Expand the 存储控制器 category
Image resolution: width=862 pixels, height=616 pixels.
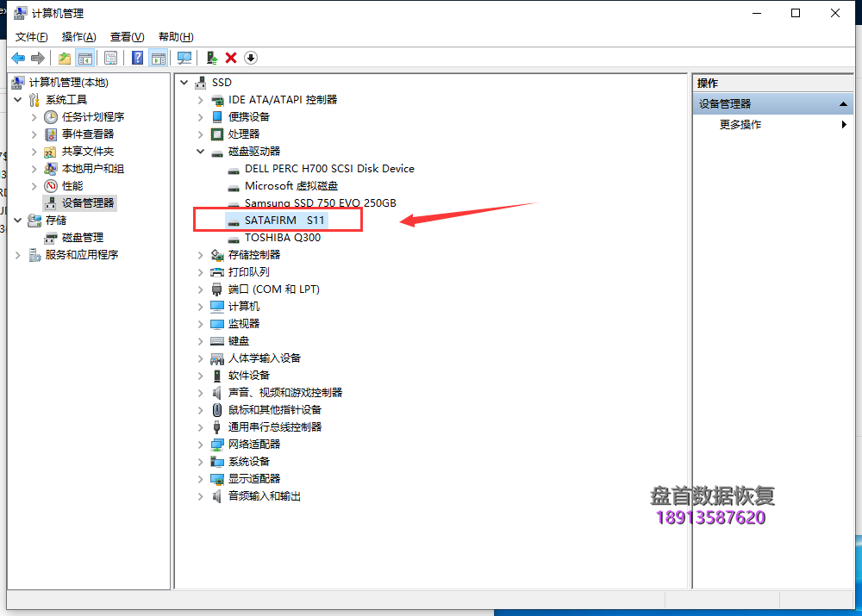coord(200,255)
